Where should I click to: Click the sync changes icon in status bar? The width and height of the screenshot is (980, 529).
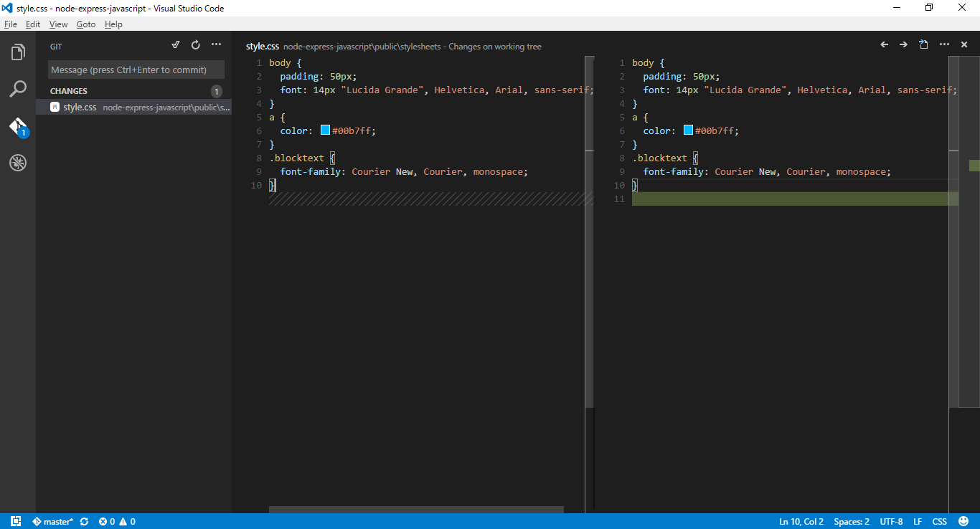(84, 522)
